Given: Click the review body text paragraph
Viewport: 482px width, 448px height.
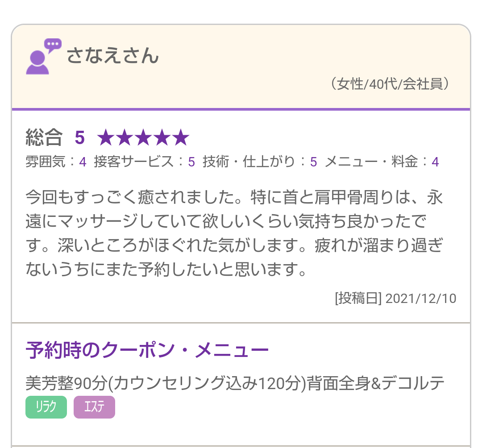Looking at the screenshot, I should (234, 233).
